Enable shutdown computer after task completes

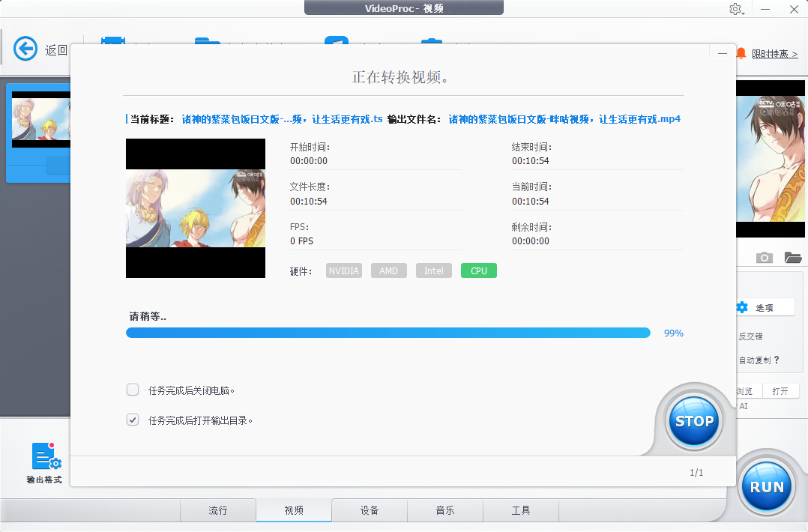[x=133, y=390]
